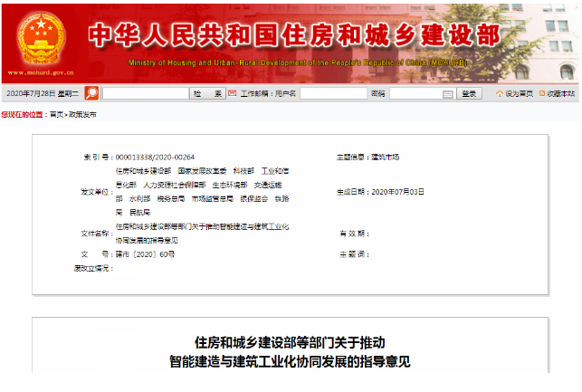Select index number 000013338/2020-00264
This screenshot has width=582, height=392.
click(155, 158)
